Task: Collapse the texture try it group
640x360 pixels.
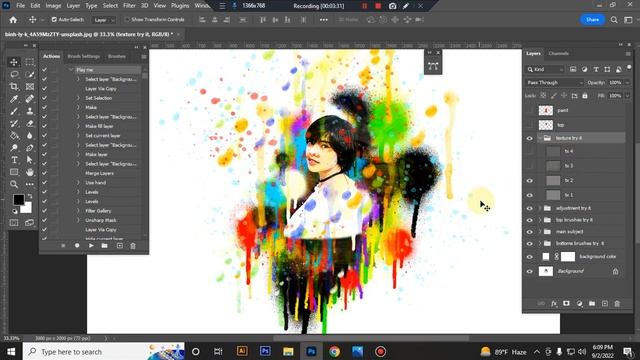Action: point(540,138)
